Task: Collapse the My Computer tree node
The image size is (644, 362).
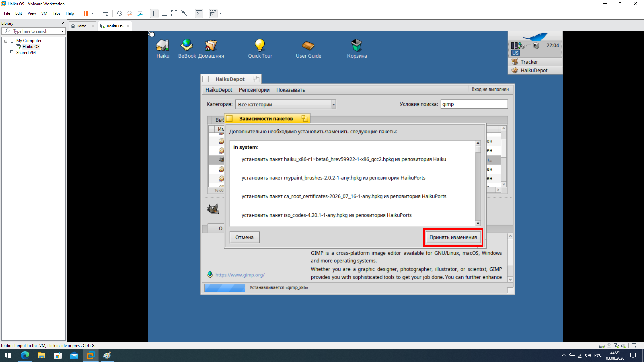Action: coord(6,41)
